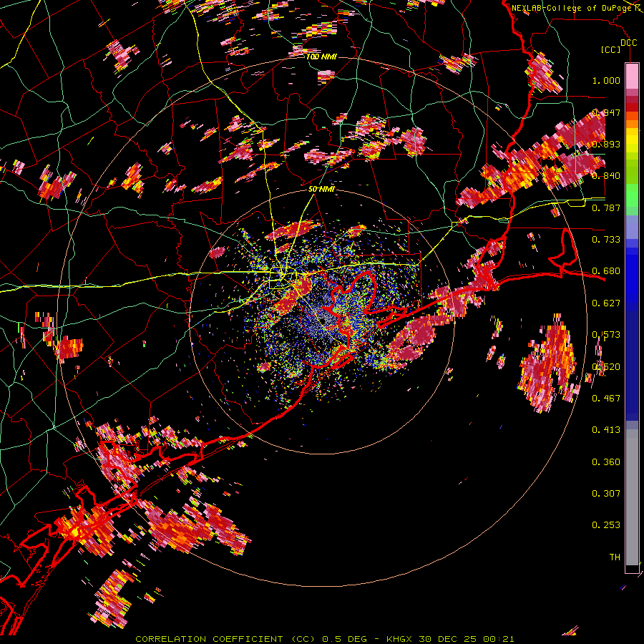644x644 pixels.
Task: Click the 1.000 legend value
Action: (606, 80)
